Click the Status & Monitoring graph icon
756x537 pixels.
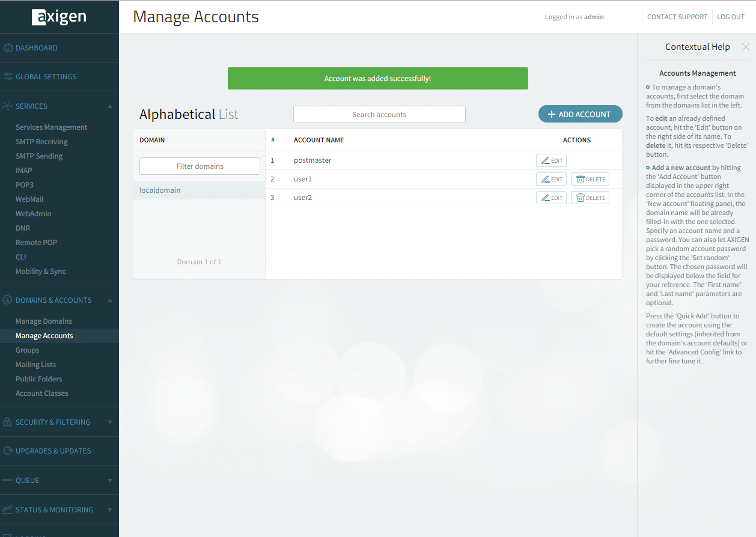pyautogui.click(x=7, y=509)
